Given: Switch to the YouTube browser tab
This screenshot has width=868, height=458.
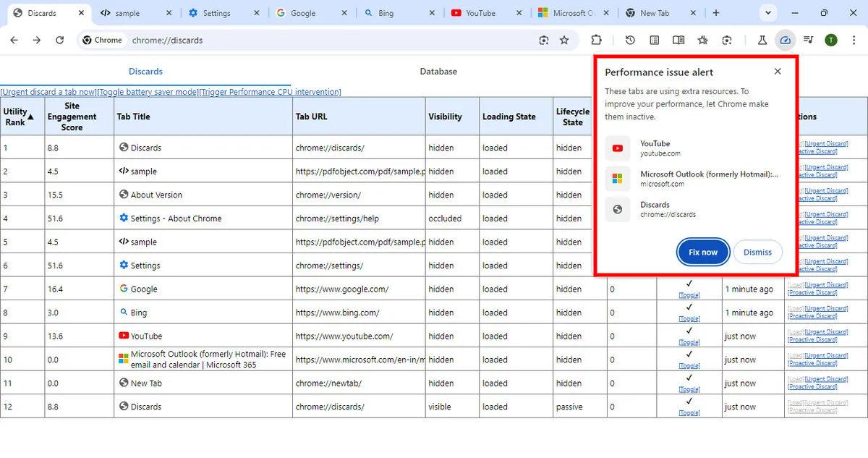Looking at the screenshot, I should click(480, 12).
